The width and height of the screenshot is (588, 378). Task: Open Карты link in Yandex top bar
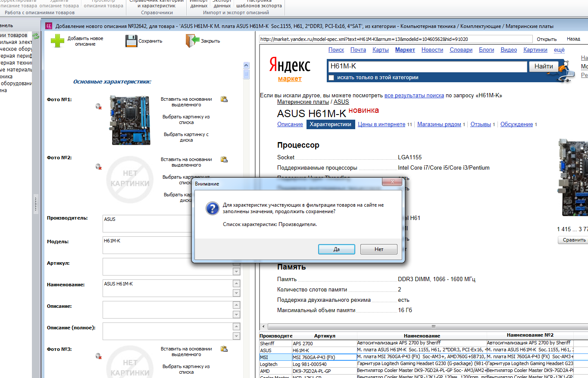(381, 50)
